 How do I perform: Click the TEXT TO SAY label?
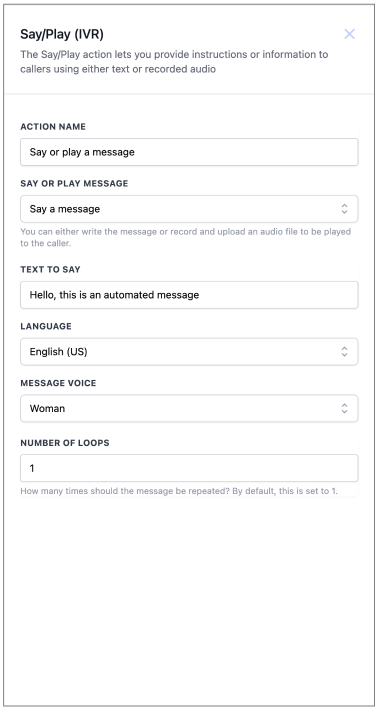[50, 269]
